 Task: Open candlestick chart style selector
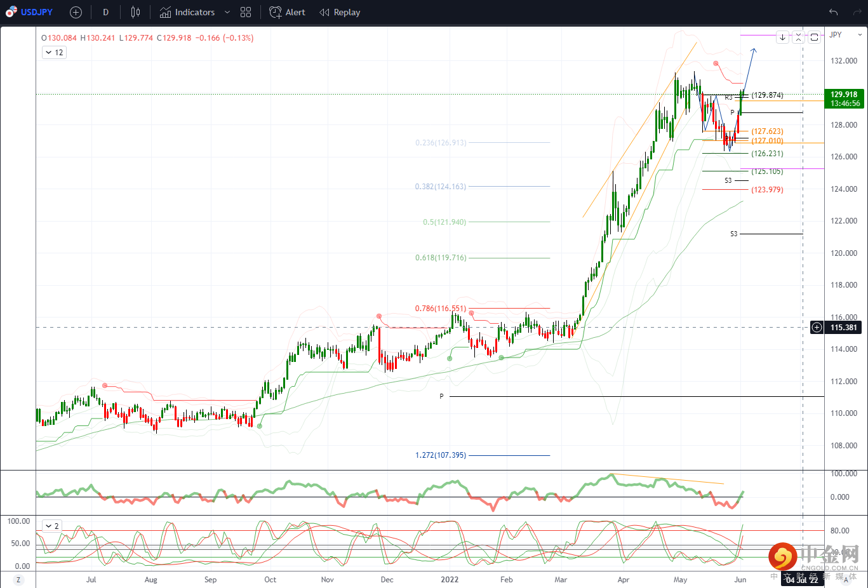tap(135, 12)
